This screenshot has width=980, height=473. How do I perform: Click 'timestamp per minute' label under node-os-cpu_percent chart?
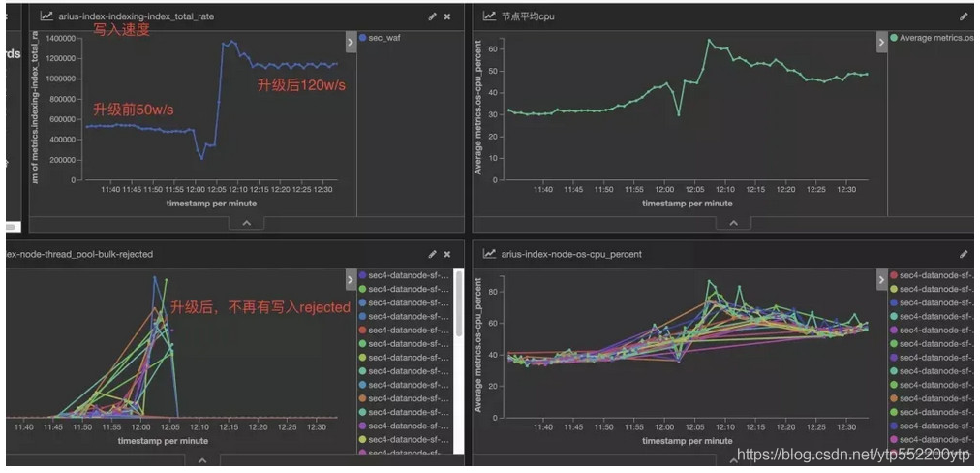tap(688, 440)
